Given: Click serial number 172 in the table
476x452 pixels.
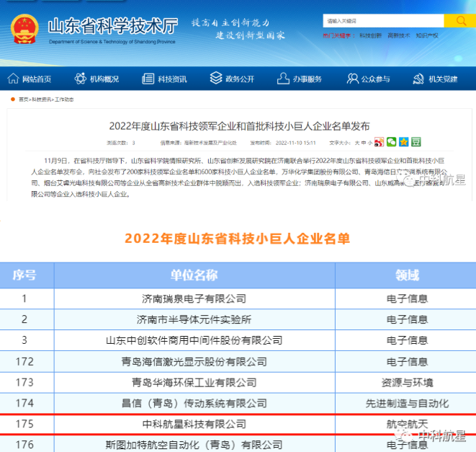Looking at the screenshot, I should (24, 362).
